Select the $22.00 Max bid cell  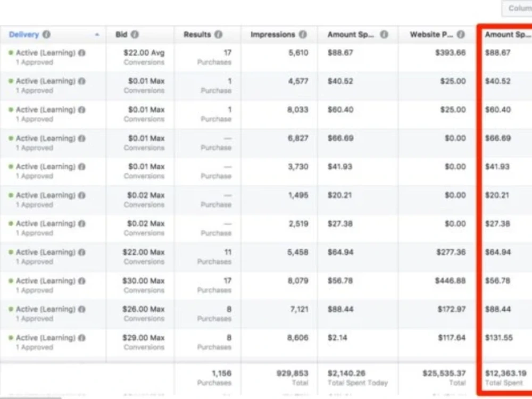click(144, 252)
